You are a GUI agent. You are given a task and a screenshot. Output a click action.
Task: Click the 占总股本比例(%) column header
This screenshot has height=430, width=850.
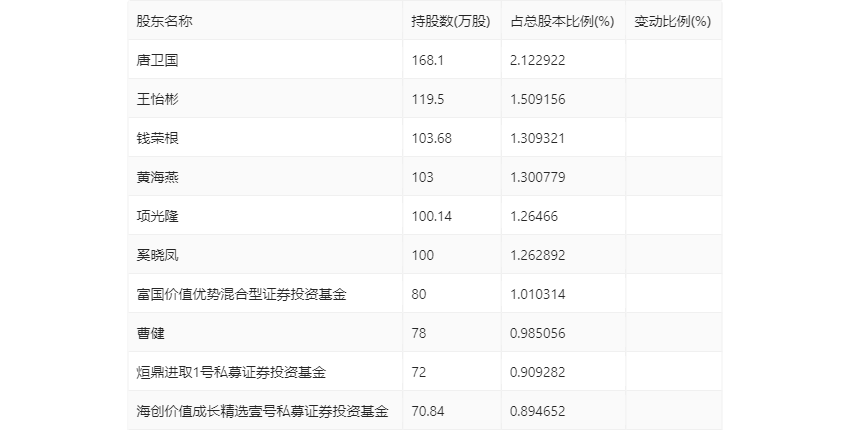[562, 21]
